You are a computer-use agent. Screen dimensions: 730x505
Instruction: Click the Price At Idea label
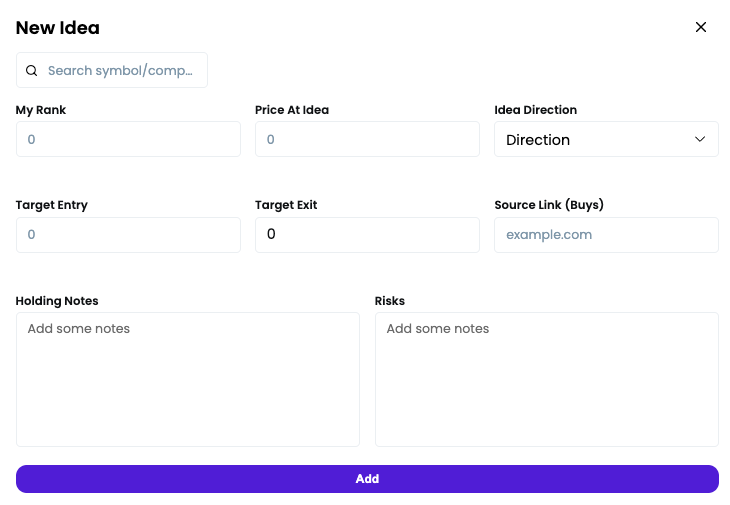pyautogui.click(x=292, y=110)
